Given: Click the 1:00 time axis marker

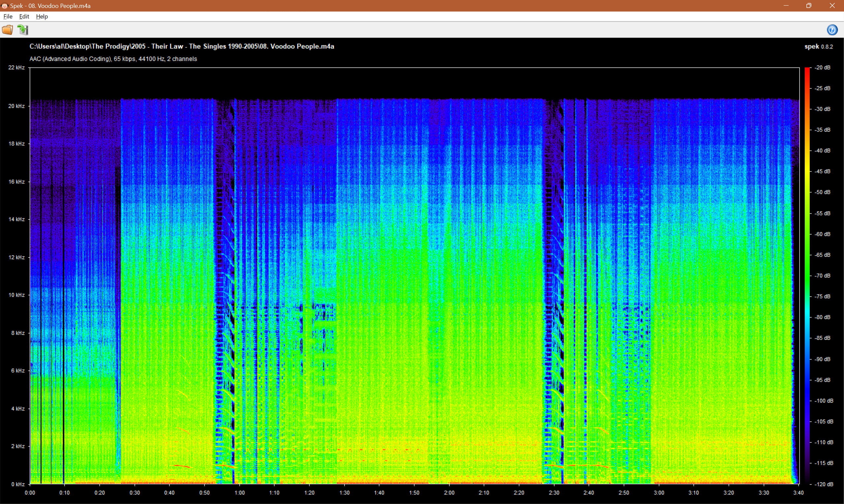Looking at the screenshot, I should 239,493.
